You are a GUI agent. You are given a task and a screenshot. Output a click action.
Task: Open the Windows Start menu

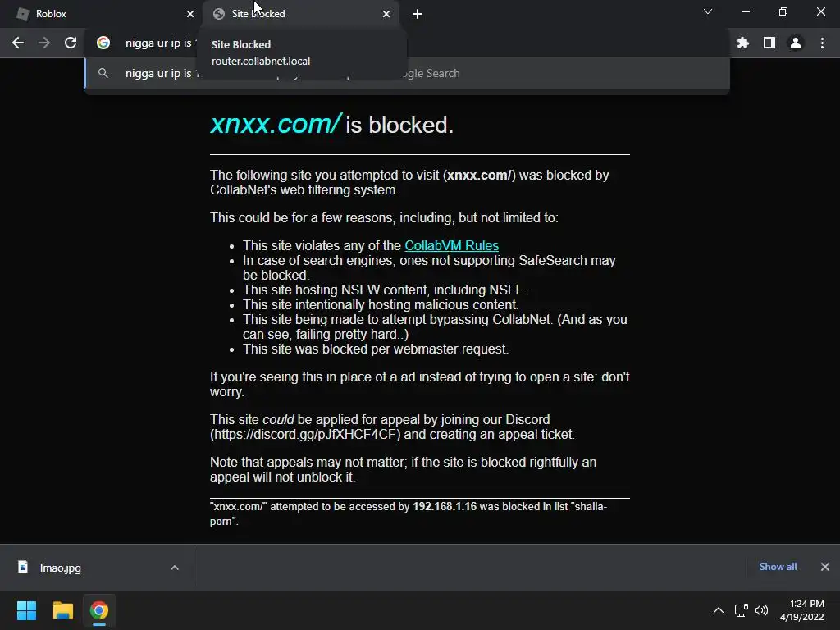pyautogui.click(x=26, y=610)
